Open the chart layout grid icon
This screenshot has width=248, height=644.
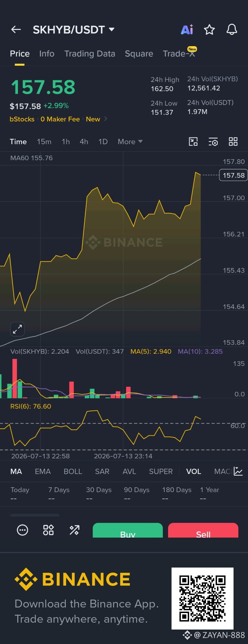pos(233,142)
